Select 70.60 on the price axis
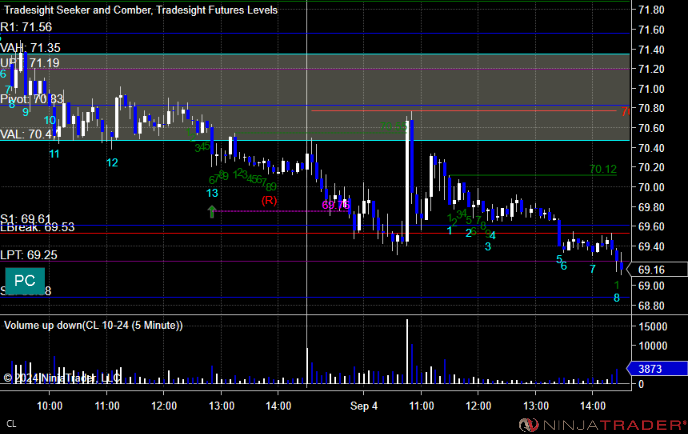 pyautogui.click(x=652, y=128)
